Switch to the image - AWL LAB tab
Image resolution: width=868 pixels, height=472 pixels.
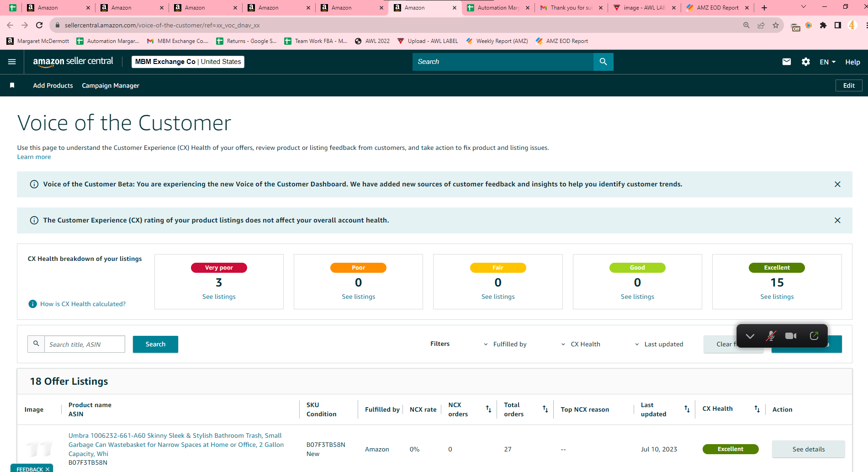tap(644, 8)
